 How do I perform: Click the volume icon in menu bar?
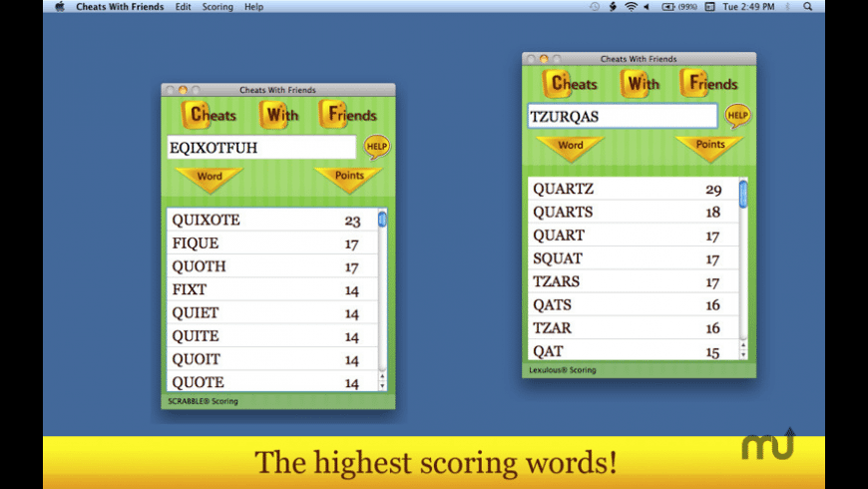point(647,7)
